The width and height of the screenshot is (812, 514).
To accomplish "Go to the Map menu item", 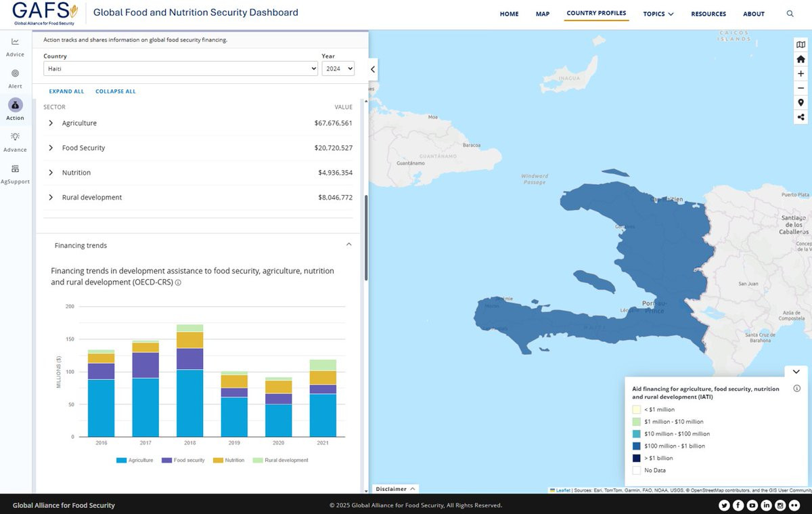I will pyautogui.click(x=542, y=14).
